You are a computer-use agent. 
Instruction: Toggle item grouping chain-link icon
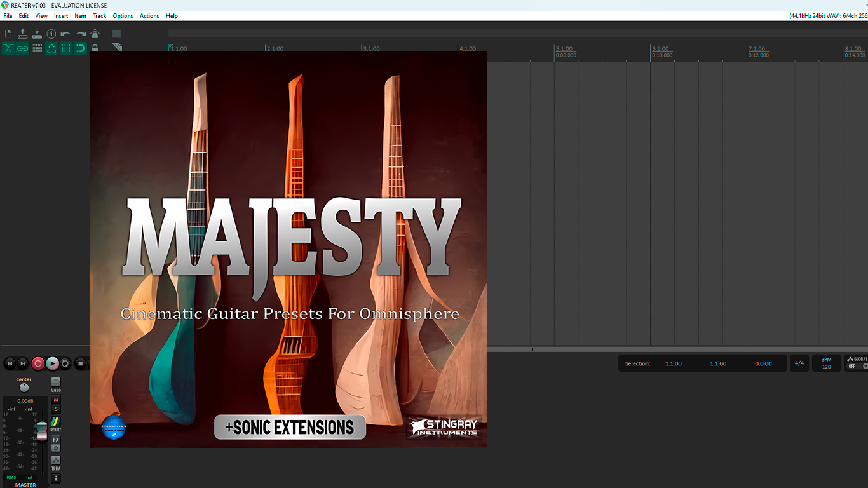pos(23,48)
